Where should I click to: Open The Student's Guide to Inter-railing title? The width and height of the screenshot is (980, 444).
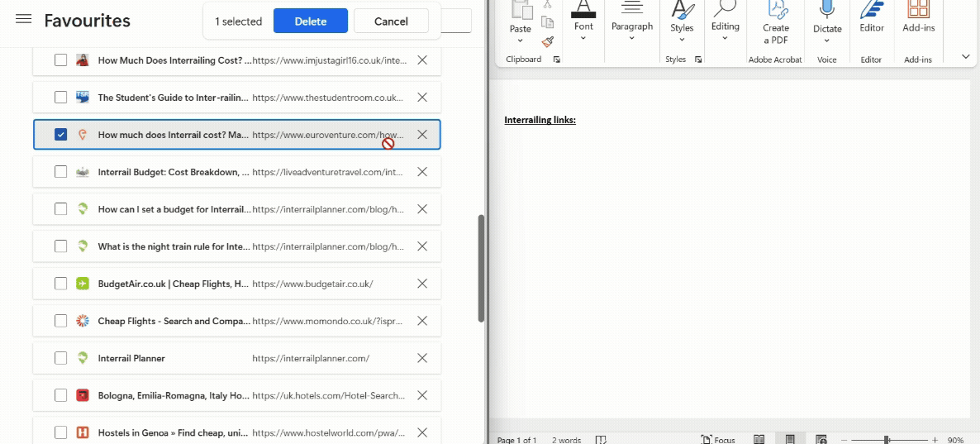coord(174,98)
